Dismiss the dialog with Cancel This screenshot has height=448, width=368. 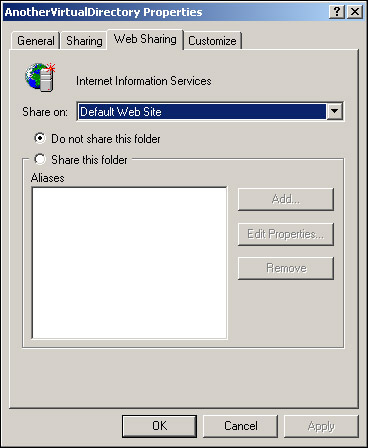click(x=240, y=426)
